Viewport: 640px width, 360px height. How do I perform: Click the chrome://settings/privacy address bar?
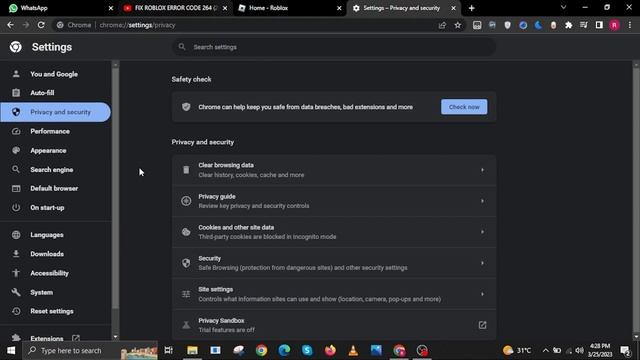click(245, 25)
